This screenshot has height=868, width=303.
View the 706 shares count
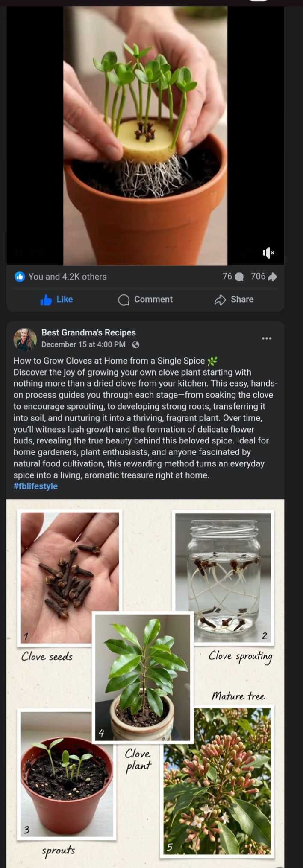pos(258,277)
